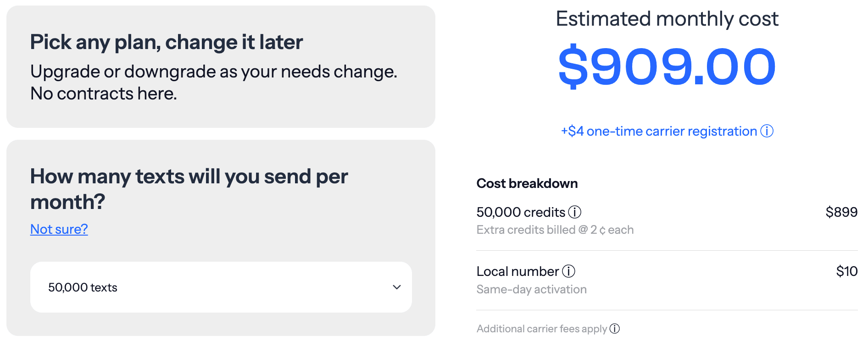Viewport: 868px width, 341px height.
Task: Show info for Additional carrier fees
Action: (x=615, y=329)
